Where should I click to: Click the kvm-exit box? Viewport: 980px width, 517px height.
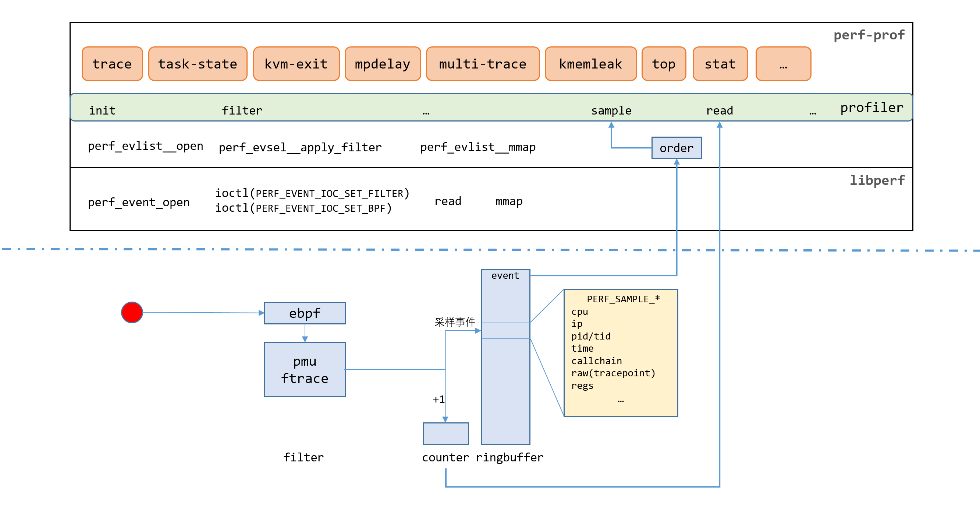coord(296,64)
